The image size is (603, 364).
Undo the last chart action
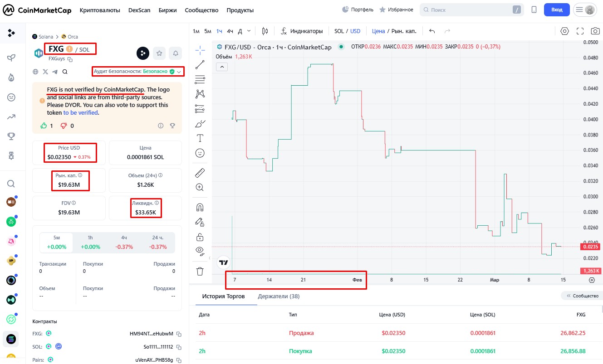coord(432,31)
